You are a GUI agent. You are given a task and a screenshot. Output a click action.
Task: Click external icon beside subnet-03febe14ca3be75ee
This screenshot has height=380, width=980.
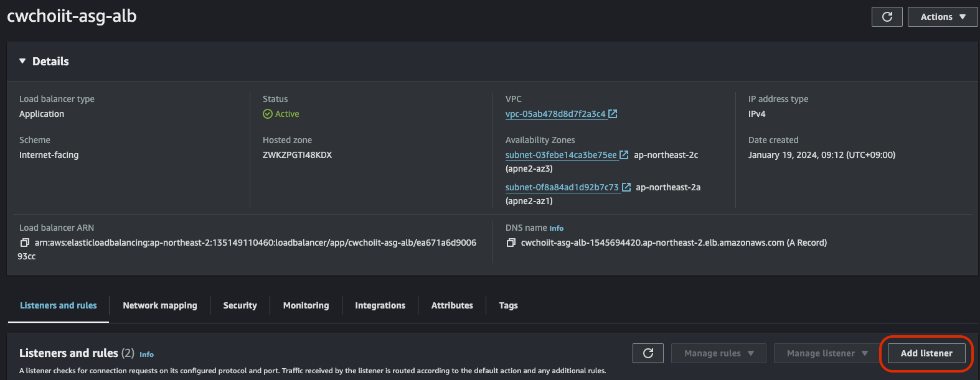tap(624, 155)
